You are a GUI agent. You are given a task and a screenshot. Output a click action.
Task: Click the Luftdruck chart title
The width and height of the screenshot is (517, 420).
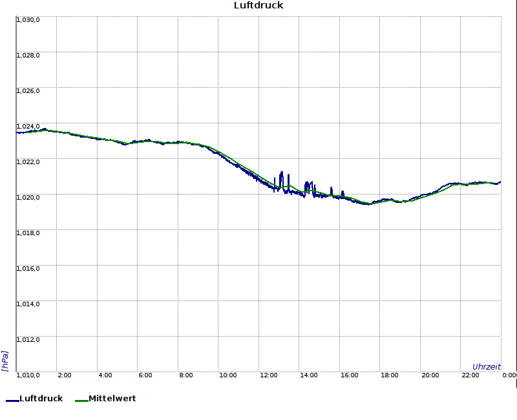[258, 5]
